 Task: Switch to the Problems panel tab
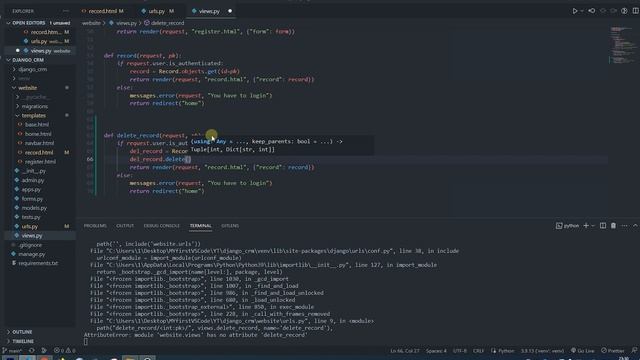pos(95,226)
